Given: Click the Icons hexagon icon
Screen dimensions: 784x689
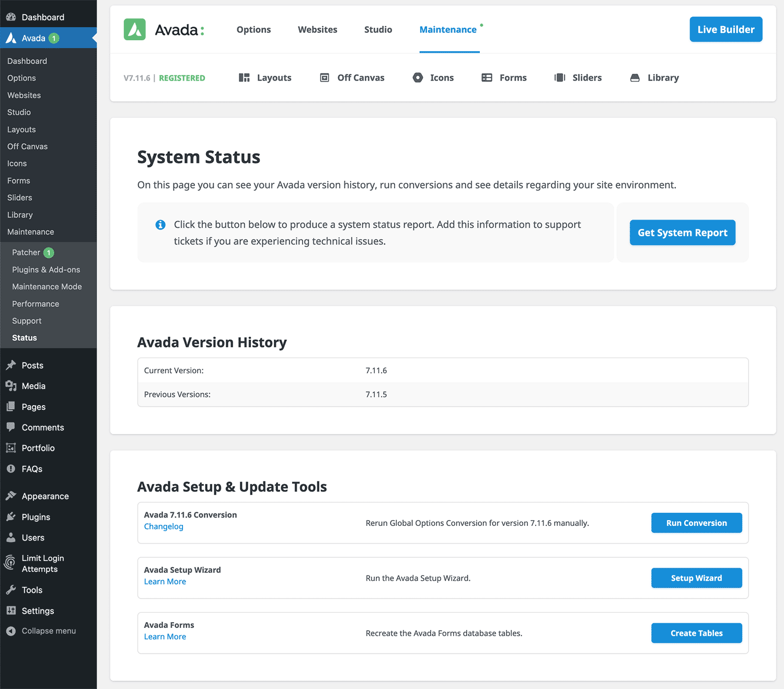Looking at the screenshot, I should pyautogui.click(x=418, y=77).
